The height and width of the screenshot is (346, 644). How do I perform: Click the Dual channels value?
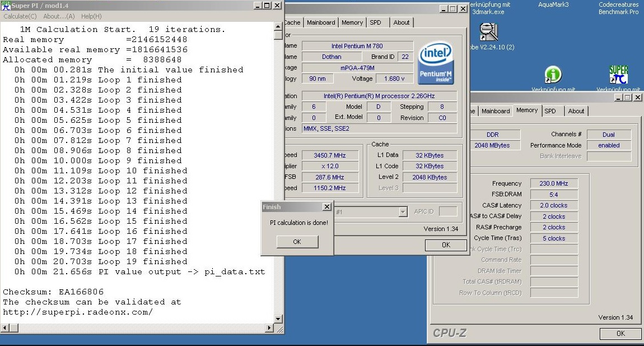[609, 135]
